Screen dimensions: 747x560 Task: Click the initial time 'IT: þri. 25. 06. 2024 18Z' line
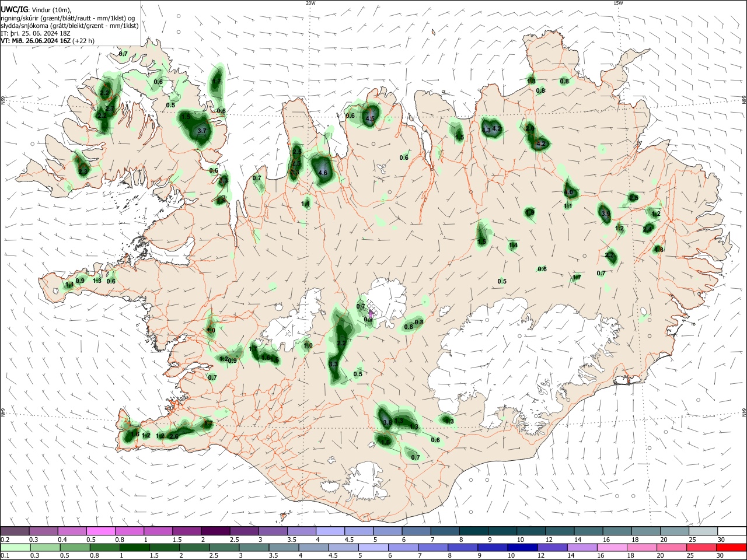tap(37, 33)
